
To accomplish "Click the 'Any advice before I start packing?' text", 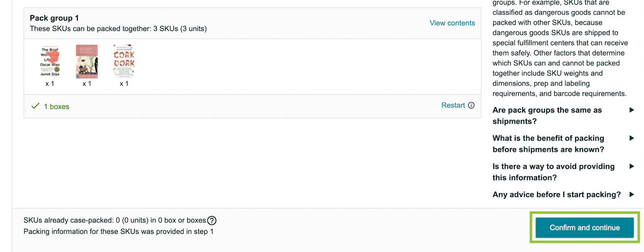I will (x=556, y=194).
